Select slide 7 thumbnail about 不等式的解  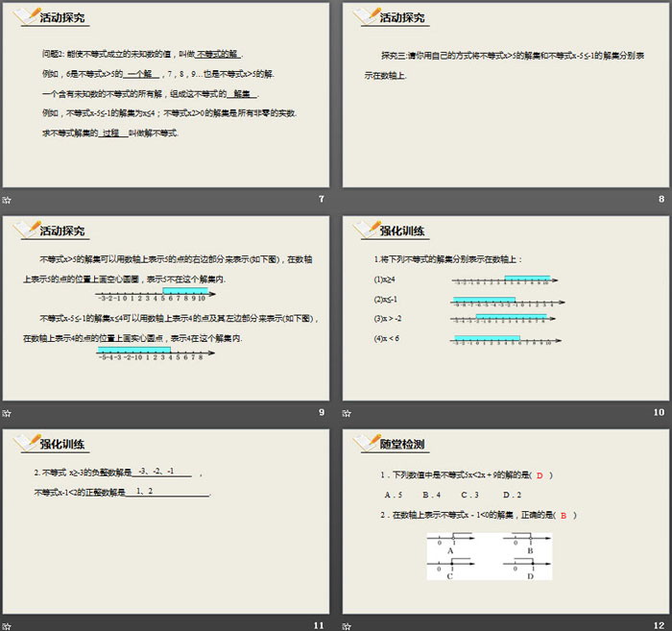click(x=166, y=95)
